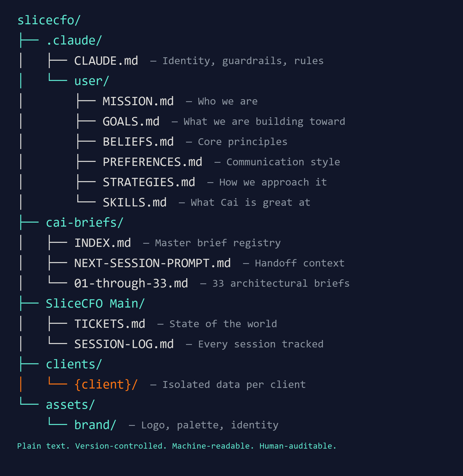Open PREFERENCES.md file entry
463x476 pixels.
[x=152, y=162]
